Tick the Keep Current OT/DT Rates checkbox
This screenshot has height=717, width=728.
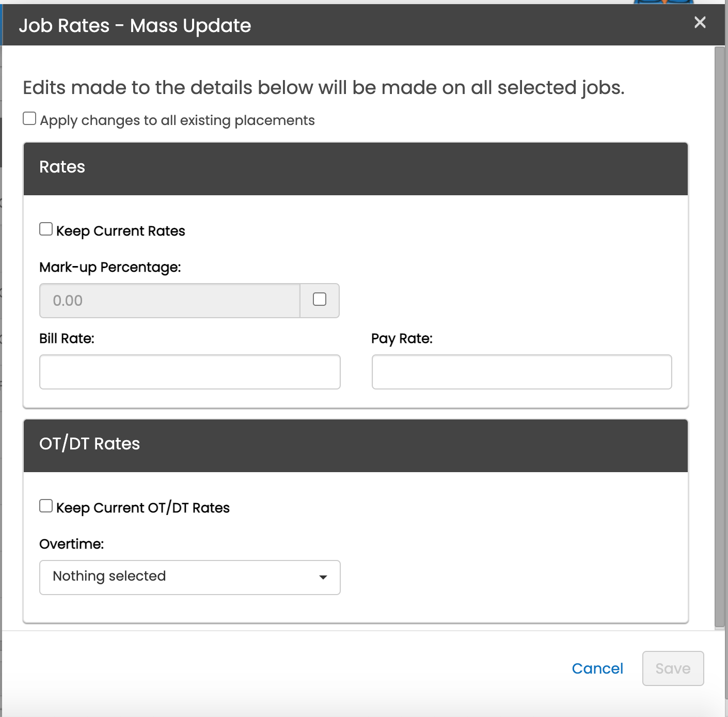[46, 506]
